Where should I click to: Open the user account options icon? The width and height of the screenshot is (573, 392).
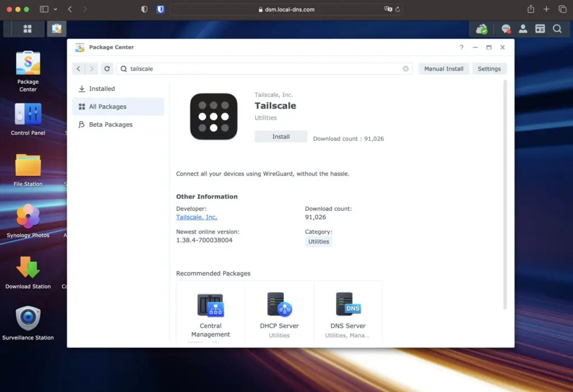click(x=523, y=29)
